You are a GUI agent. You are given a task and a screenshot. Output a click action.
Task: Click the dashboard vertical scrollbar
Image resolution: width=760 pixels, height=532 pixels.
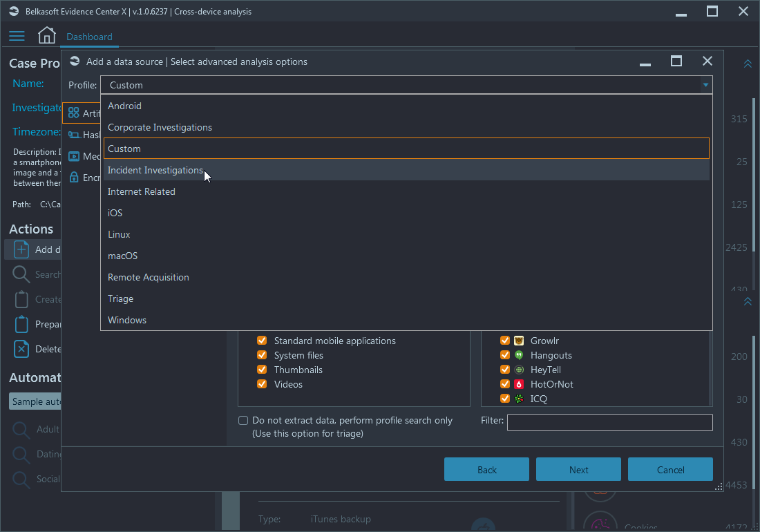tap(754, 174)
